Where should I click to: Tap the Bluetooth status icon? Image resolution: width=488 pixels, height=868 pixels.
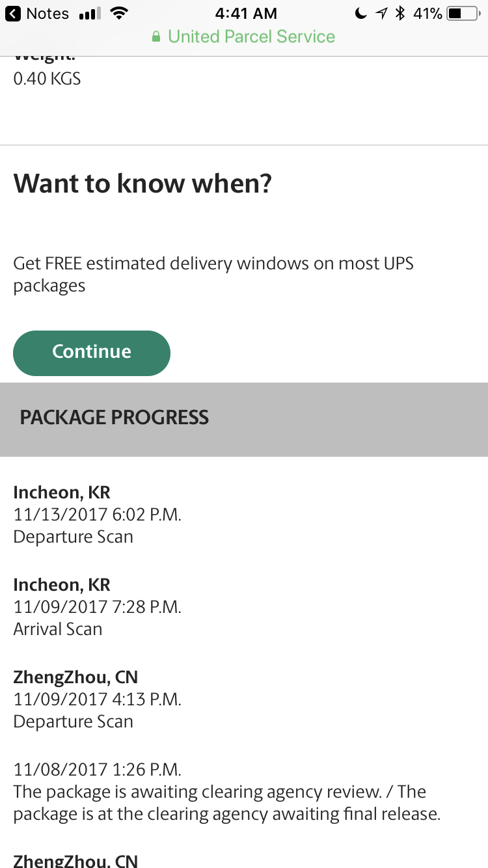(x=400, y=14)
